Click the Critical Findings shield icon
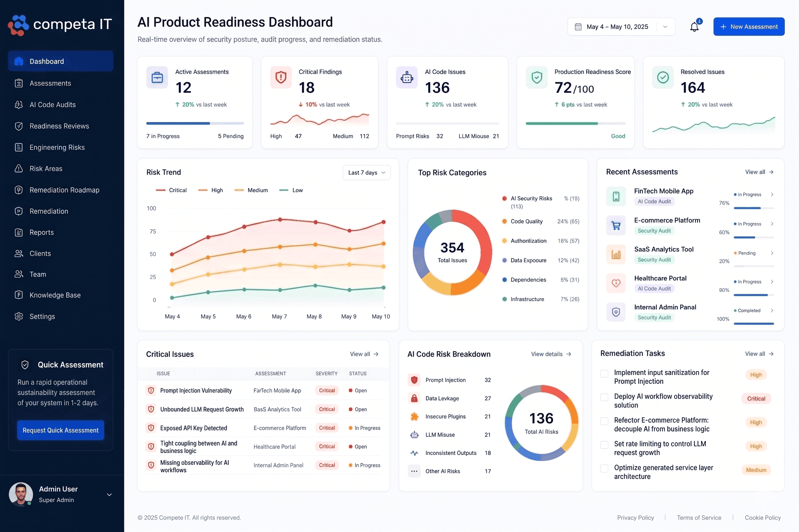 (x=281, y=77)
